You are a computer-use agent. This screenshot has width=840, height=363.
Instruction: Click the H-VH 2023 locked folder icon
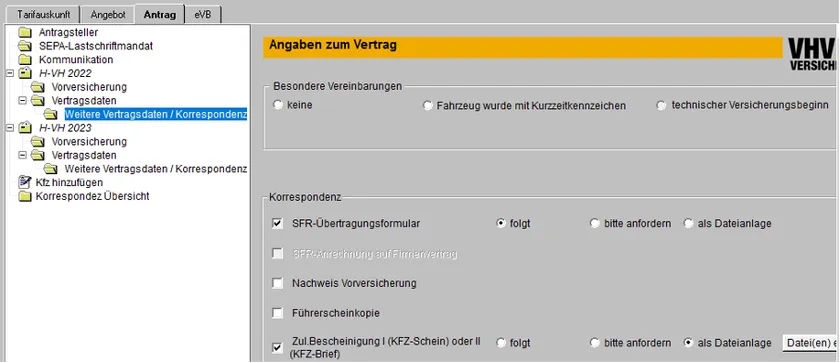click(x=25, y=128)
